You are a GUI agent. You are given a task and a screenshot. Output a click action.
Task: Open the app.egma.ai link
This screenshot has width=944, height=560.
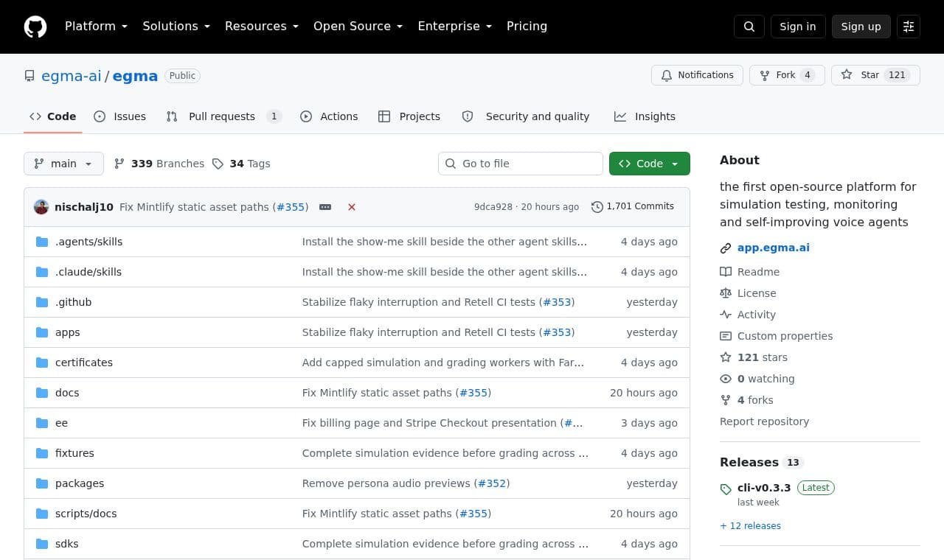point(774,248)
